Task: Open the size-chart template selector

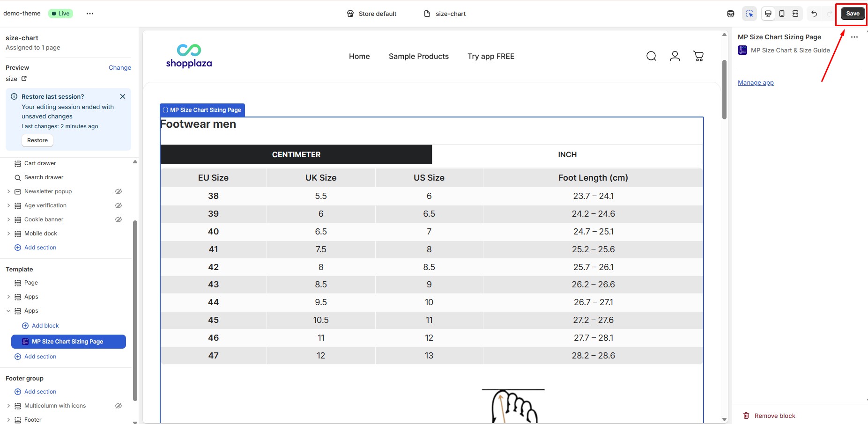Action: (445, 14)
